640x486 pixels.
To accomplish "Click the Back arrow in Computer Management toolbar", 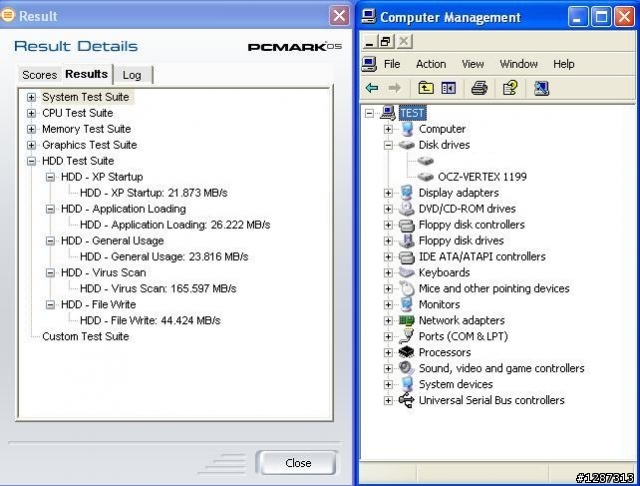I will 372,88.
